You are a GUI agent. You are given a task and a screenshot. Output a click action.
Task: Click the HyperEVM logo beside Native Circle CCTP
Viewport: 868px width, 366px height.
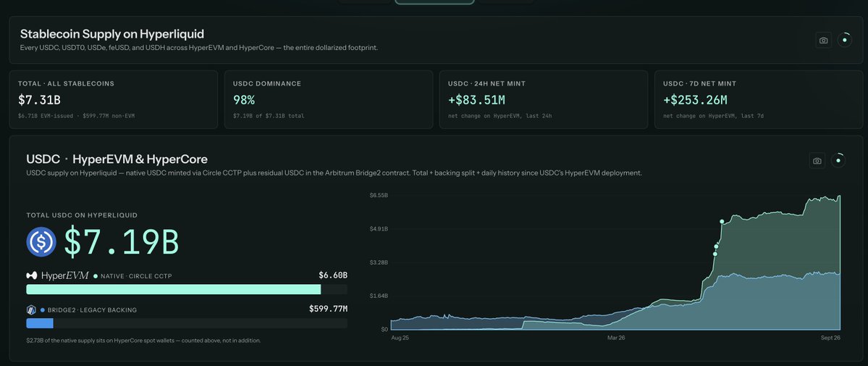[x=58, y=275]
